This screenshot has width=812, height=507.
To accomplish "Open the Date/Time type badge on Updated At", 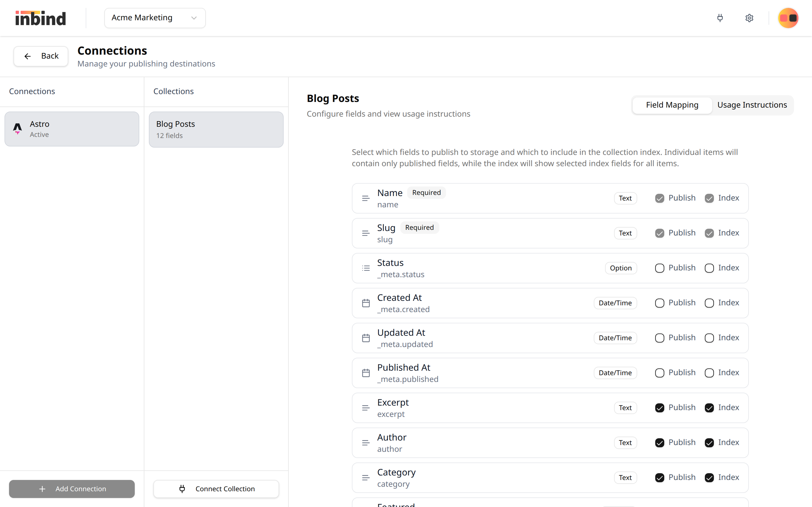I will [x=615, y=338].
